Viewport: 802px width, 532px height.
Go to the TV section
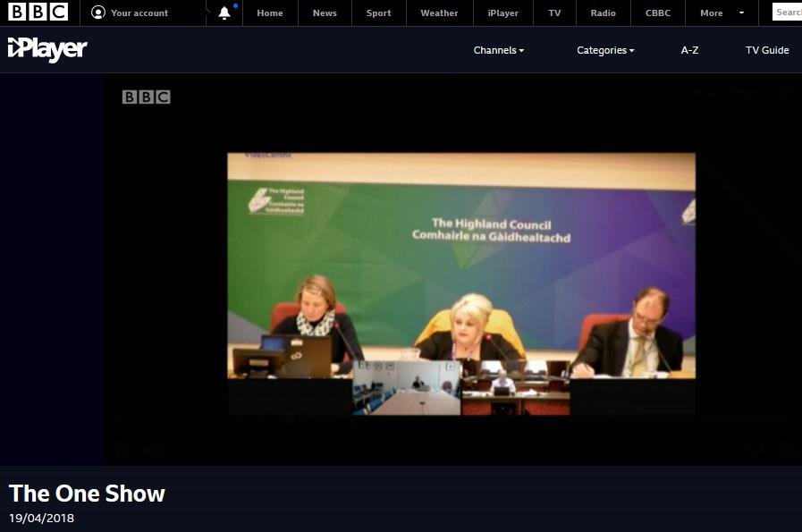click(x=555, y=13)
